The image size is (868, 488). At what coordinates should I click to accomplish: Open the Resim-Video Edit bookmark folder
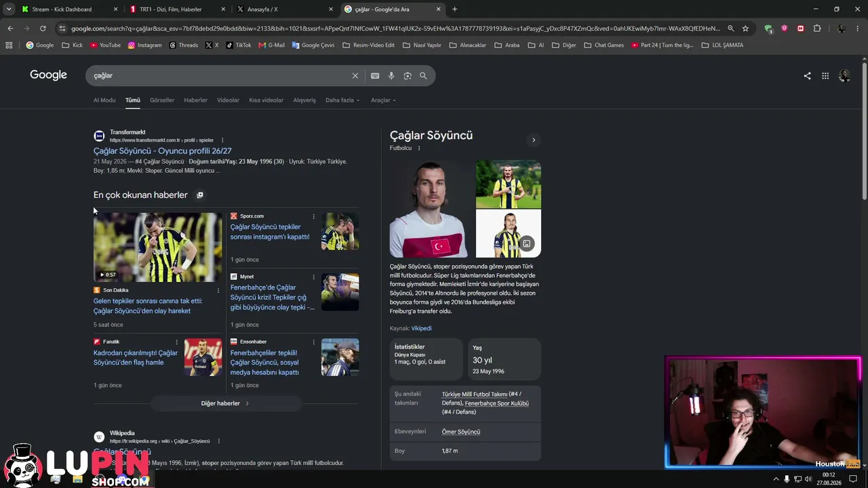click(x=368, y=45)
